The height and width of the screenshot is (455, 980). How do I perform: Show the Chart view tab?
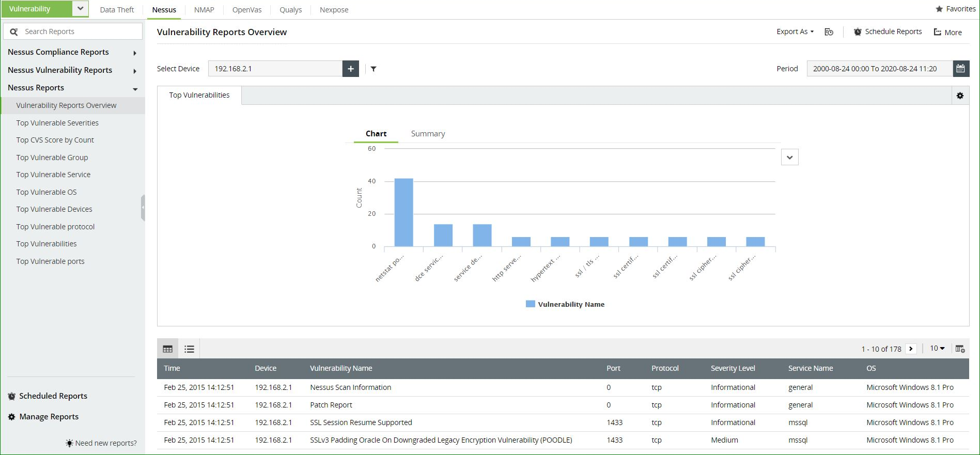coord(376,134)
